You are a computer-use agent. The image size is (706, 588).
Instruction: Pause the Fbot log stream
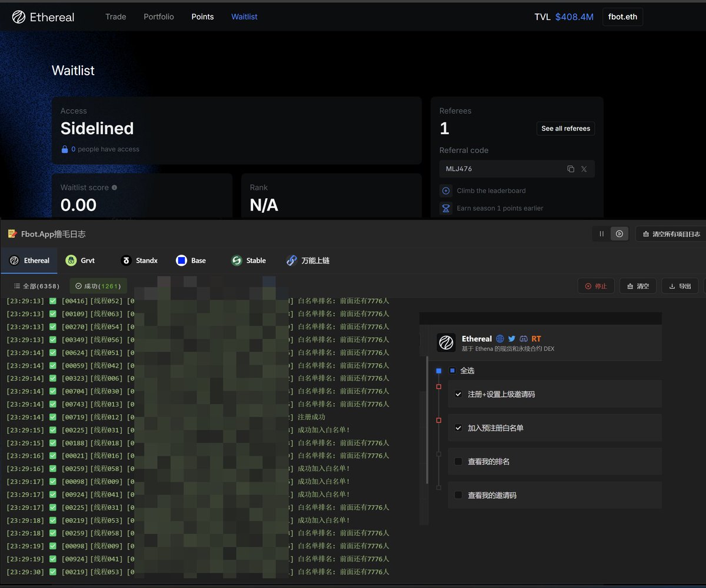click(x=601, y=233)
